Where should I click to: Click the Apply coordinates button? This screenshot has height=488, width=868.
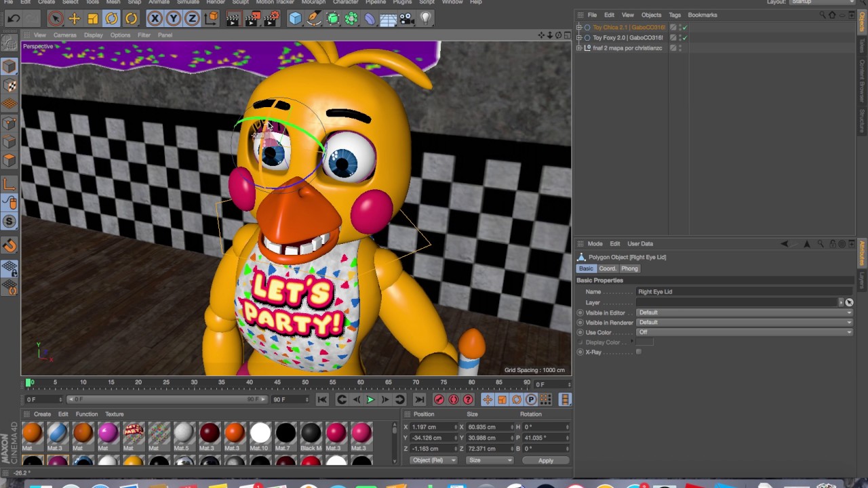coord(546,461)
